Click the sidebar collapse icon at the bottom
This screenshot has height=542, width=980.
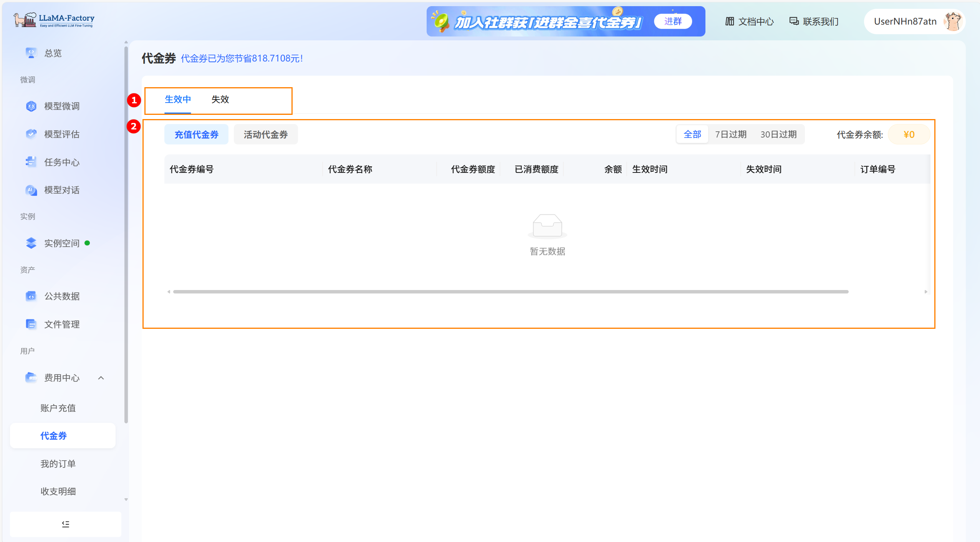66,524
